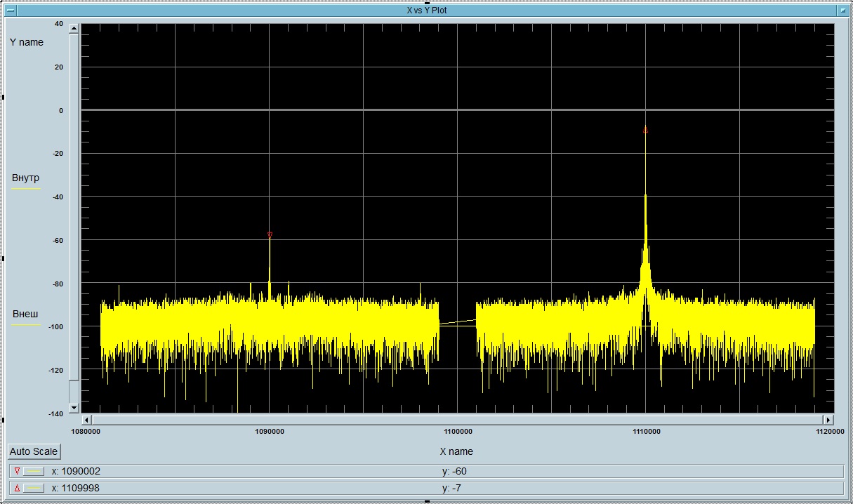This screenshot has width=853, height=504.
Task: Open the window menu button in title bar
Action: 11,11
